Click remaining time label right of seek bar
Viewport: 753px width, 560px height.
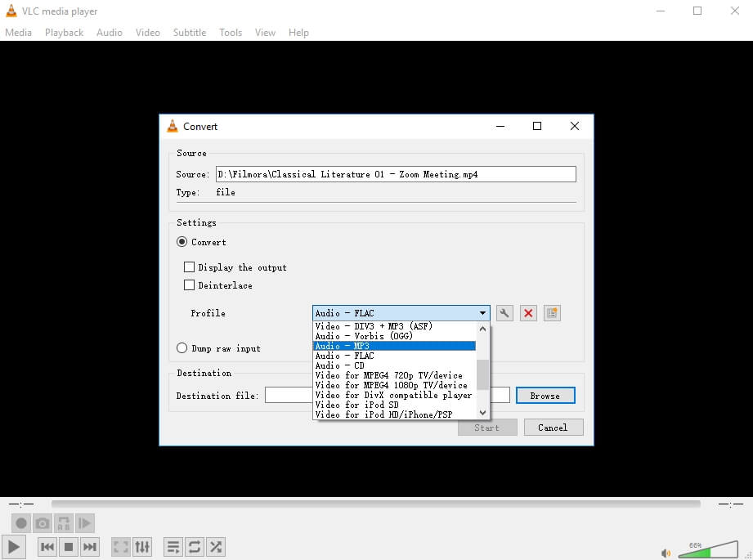click(x=730, y=504)
